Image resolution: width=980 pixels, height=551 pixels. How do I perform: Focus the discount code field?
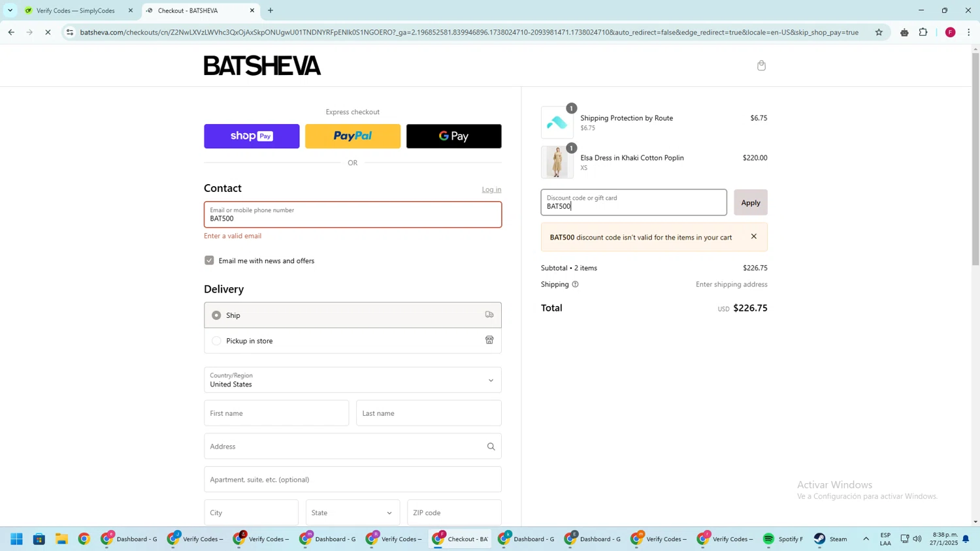coord(634,202)
